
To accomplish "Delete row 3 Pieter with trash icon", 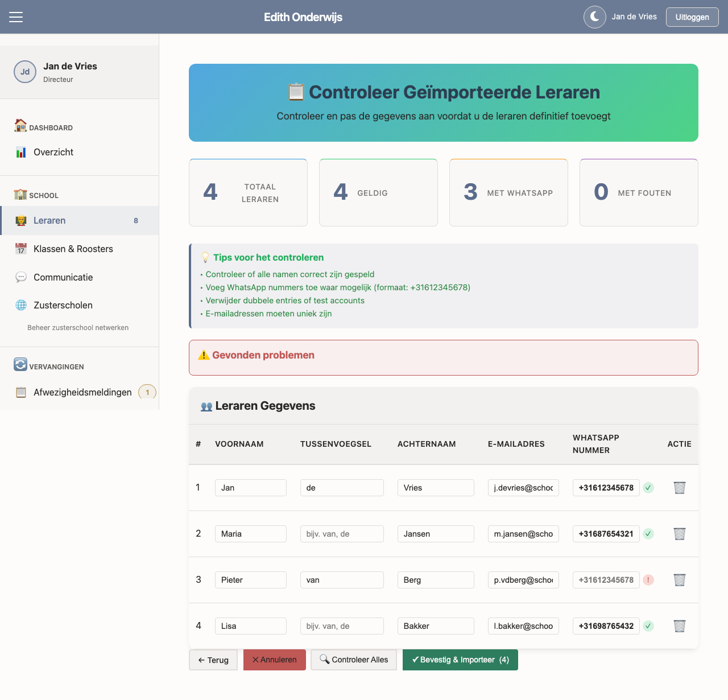I will (x=680, y=580).
